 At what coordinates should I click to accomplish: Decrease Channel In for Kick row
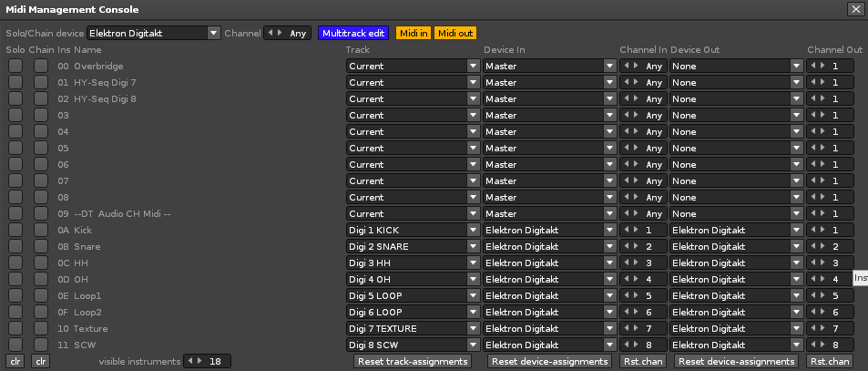tap(627, 230)
